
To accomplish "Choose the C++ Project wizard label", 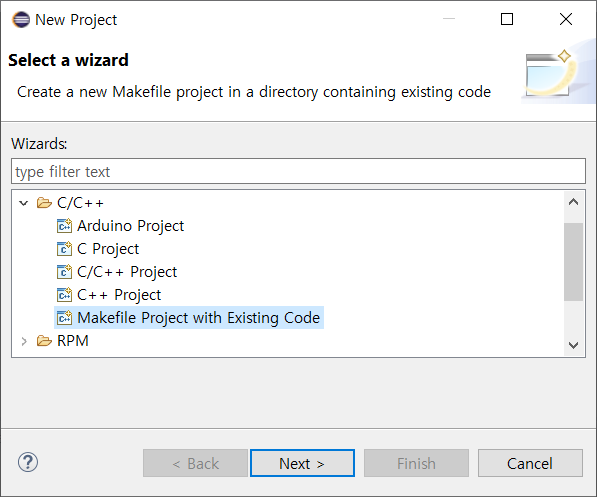I will (119, 295).
